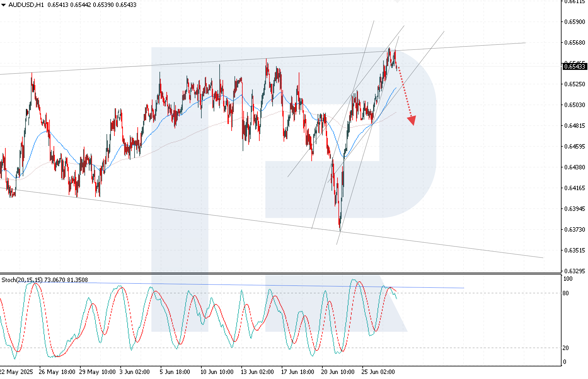Click the 0.64815 price axis label

coord(575,126)
